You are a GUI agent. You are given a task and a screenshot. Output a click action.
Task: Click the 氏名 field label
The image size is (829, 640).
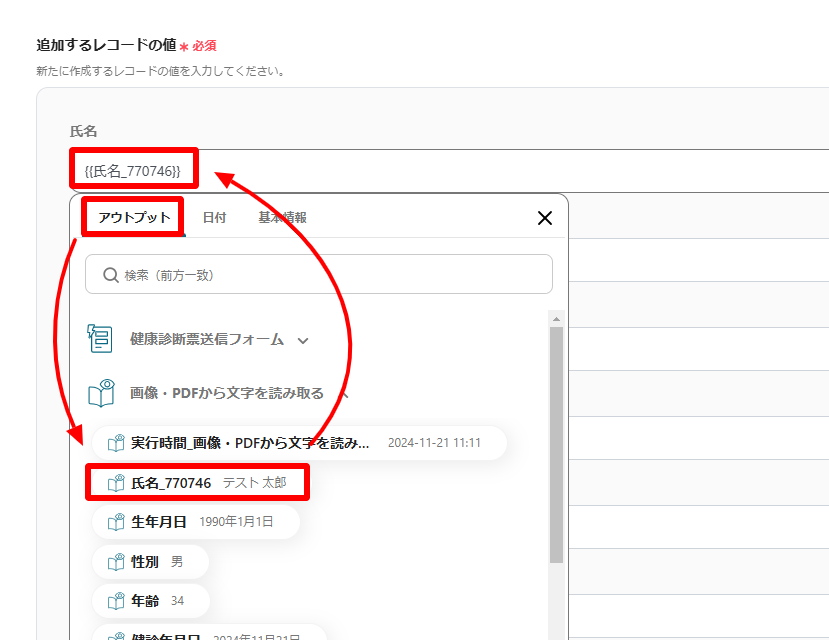[84, 131]
